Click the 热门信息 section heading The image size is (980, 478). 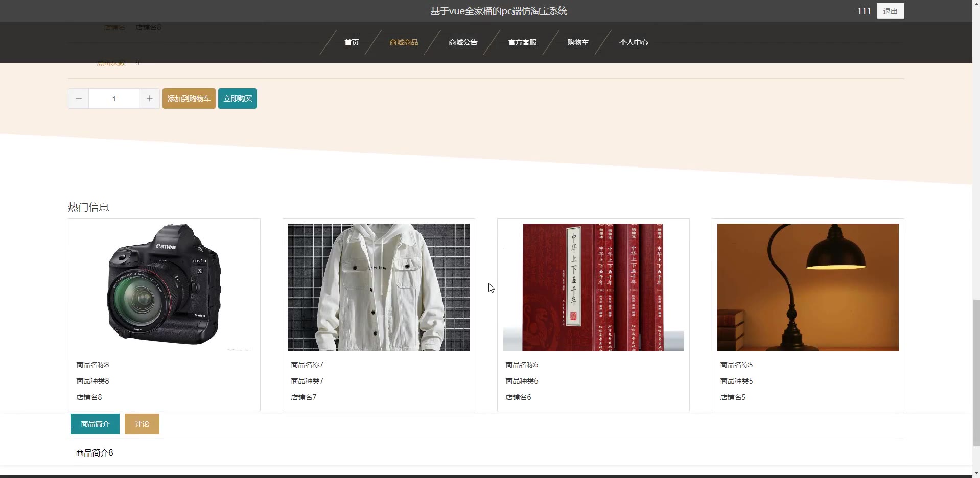[88, 207]
